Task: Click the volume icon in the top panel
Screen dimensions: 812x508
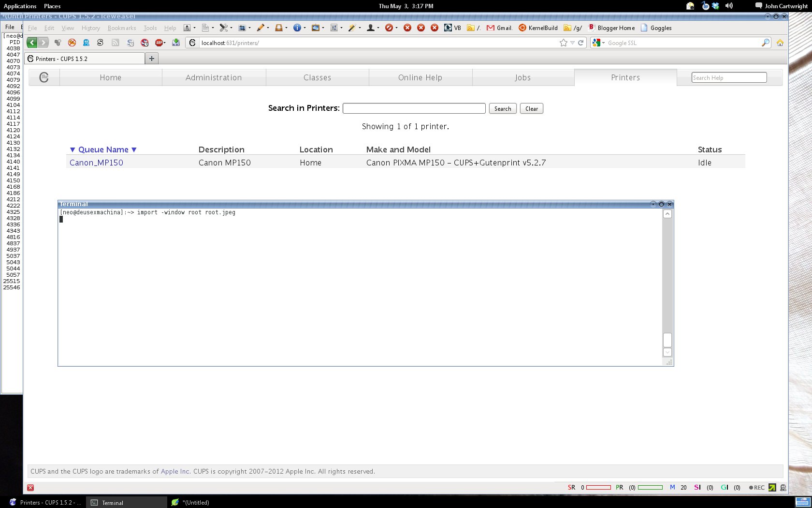Action: click(x=728, y=6)
